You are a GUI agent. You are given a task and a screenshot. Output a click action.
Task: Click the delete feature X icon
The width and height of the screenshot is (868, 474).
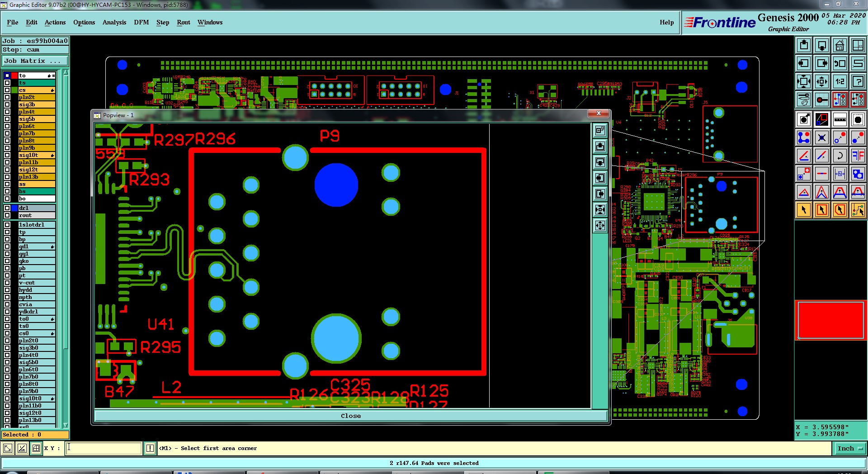pos(822,137)
